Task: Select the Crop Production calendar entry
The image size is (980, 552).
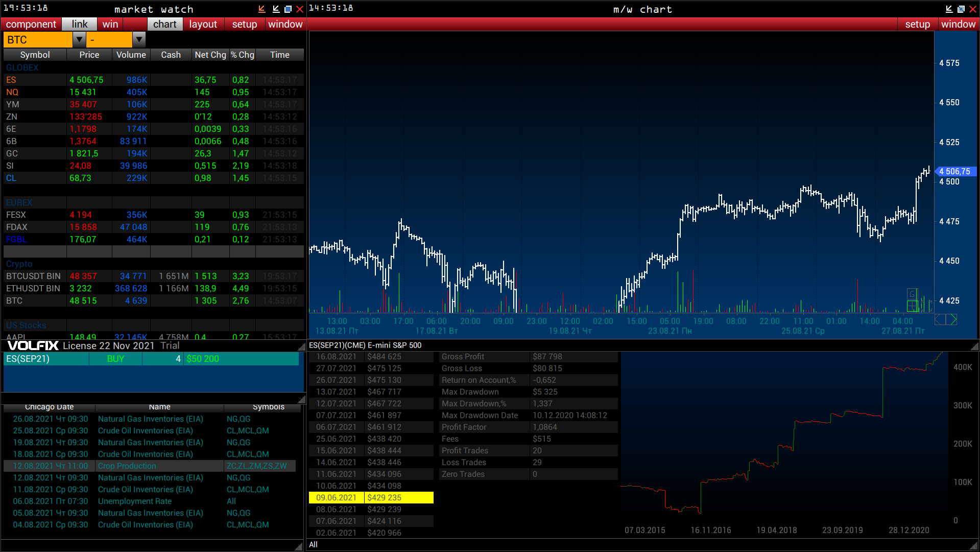Action: coord(126,466)
